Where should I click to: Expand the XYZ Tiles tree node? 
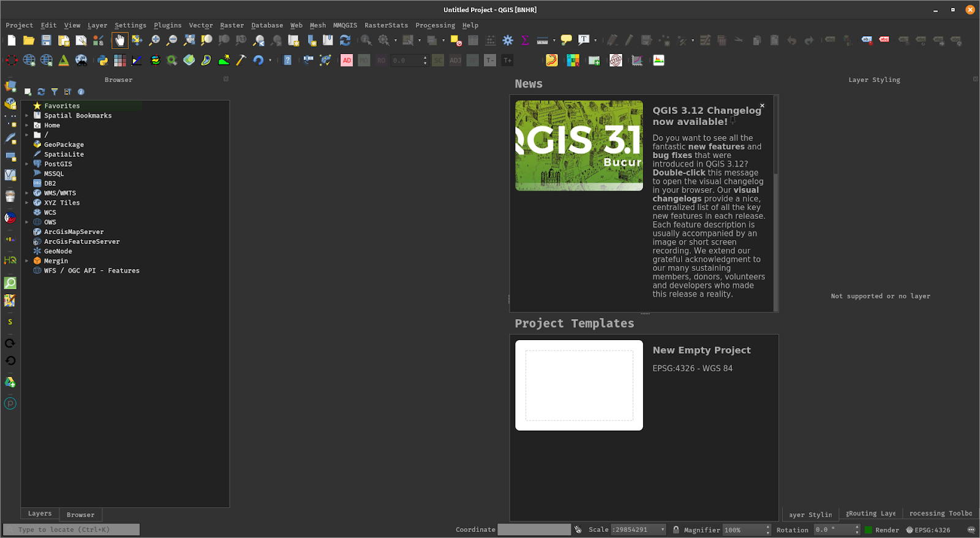27,203
